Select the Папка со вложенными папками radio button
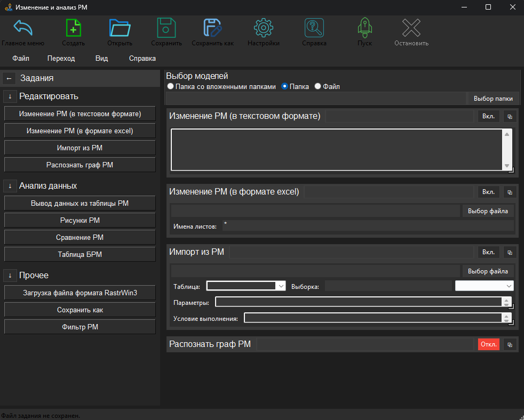The width and height of the screenshot is (524, 420). point(170,86)
